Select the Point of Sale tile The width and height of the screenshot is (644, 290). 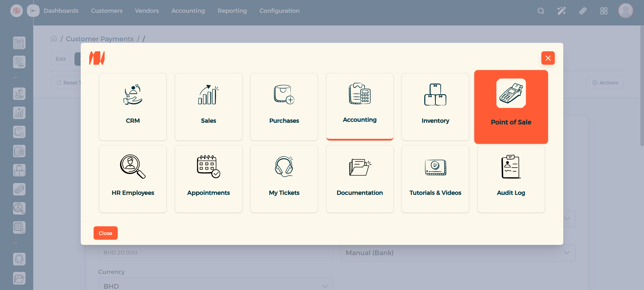(511, 107)
